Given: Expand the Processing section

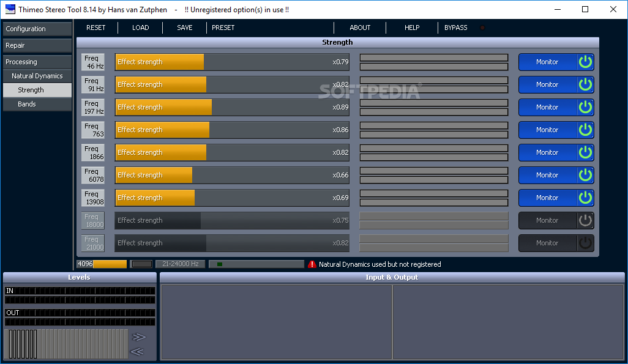Looking at the screenshot, I should point(37,62).
